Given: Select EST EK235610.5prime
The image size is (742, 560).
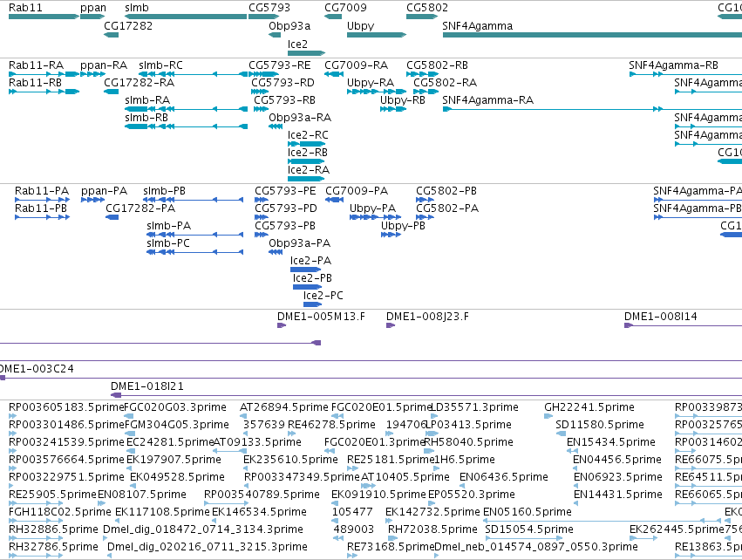Looking at the screenshot, I should point(290,460).
